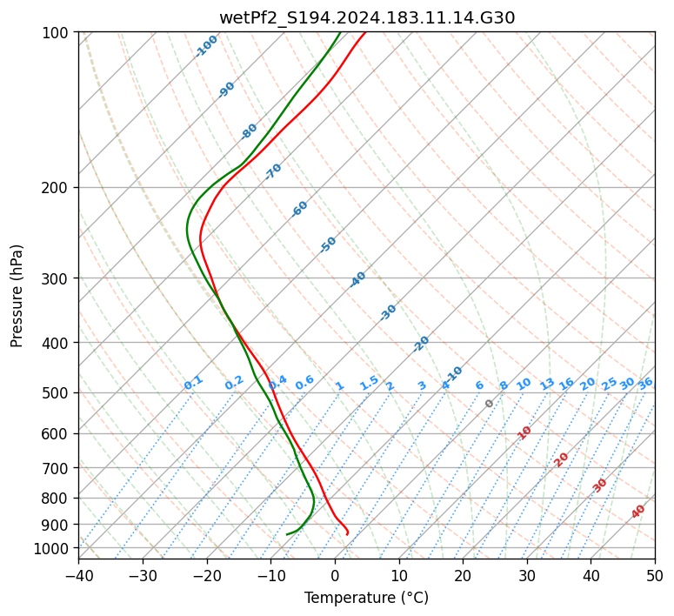Click the -50 isotherm label
674x616 pixels.
click(328, 244)
